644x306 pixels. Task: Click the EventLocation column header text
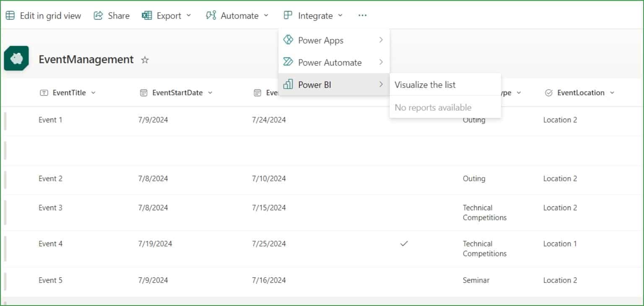[x=581, y=93]
